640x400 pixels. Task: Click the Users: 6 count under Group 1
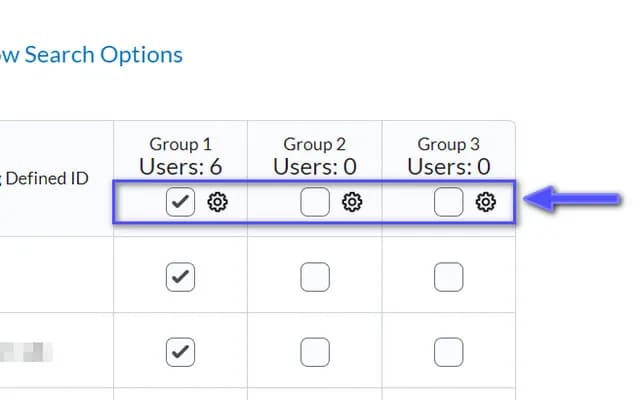(180, 167)
